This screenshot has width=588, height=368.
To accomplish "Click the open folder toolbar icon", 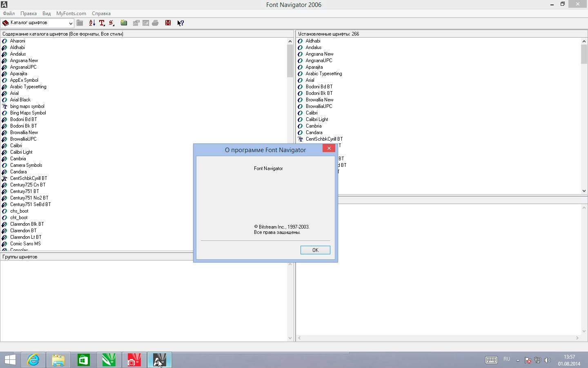I will (80, 23).
